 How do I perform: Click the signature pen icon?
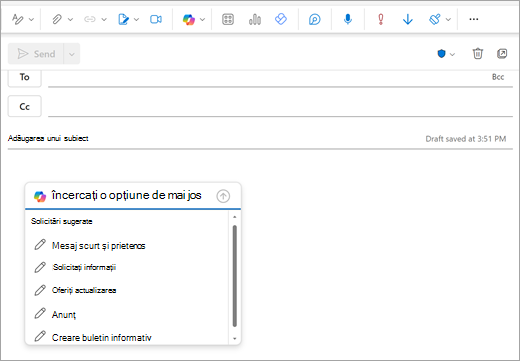[123, 19]
